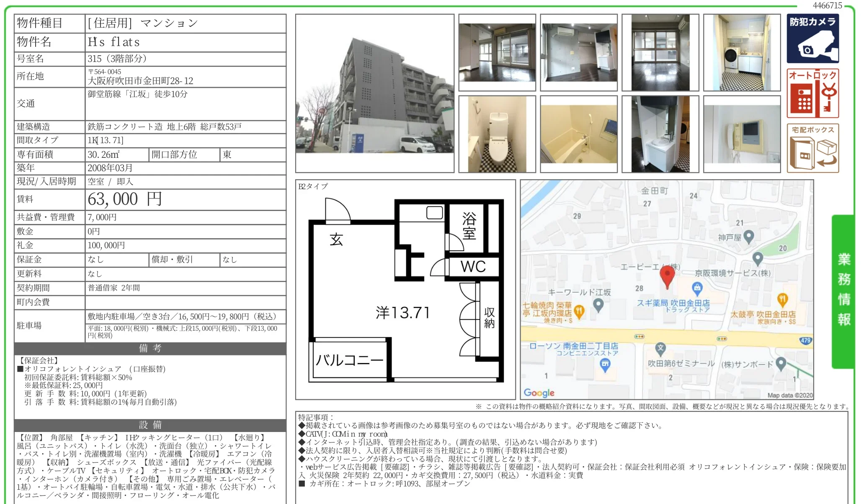Click the 神戸屋 map pin
This screenshot has height=504, width=861.
pos(748,237)
